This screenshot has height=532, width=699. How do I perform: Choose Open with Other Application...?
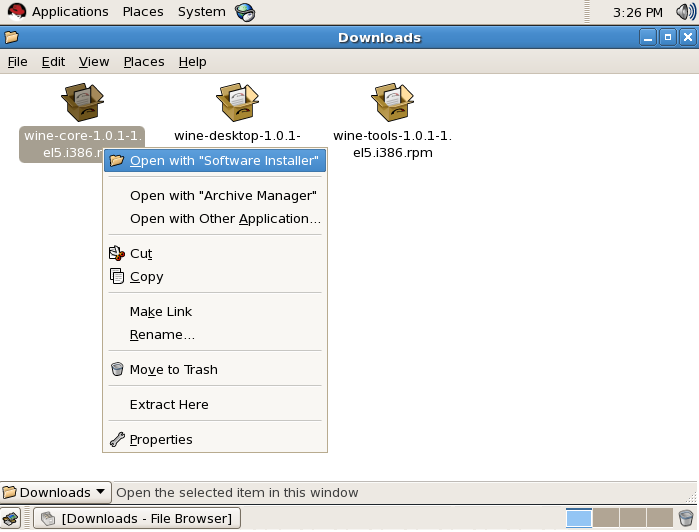(x=215, y=219)
